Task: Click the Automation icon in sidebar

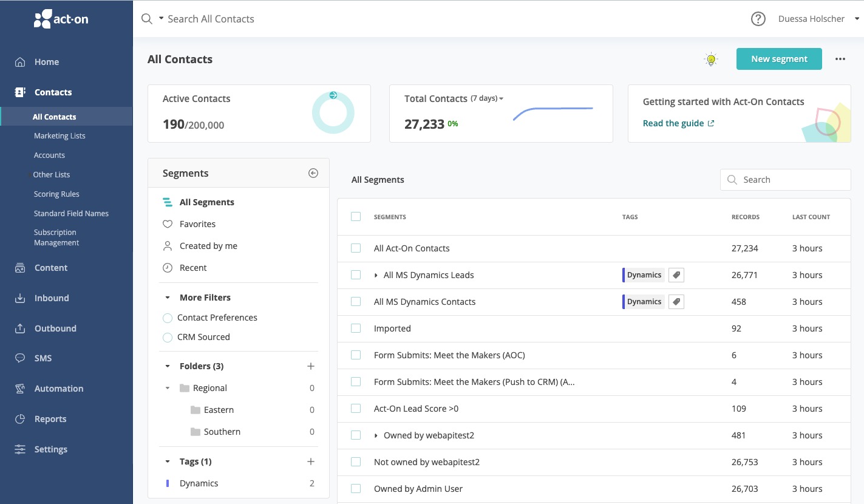Action: [20, 389]
